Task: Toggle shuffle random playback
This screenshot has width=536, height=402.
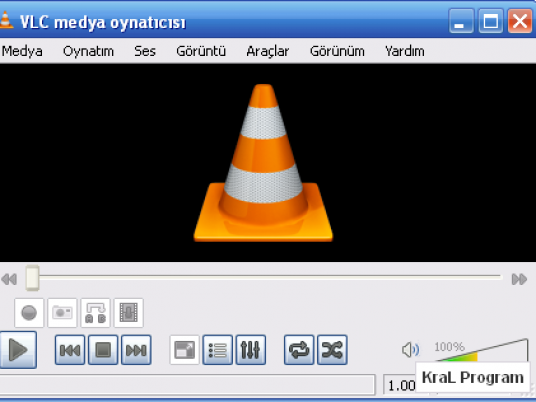Action: (x=332, y=350)
